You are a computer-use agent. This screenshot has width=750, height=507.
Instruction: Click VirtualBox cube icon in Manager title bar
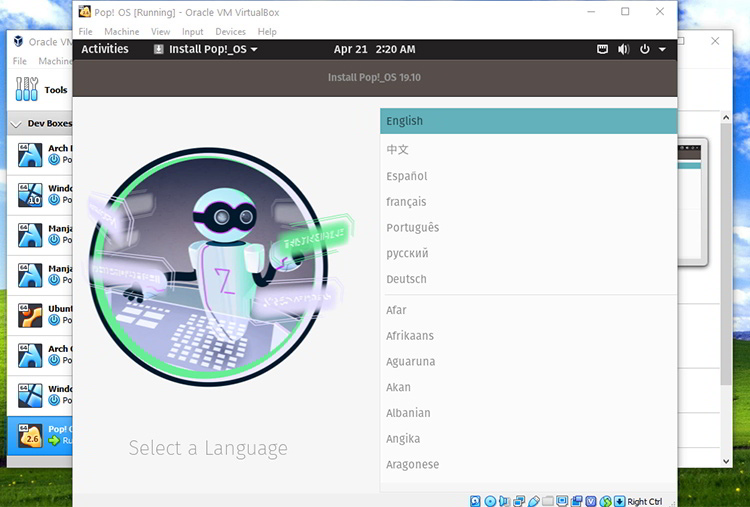pos(18,41)
